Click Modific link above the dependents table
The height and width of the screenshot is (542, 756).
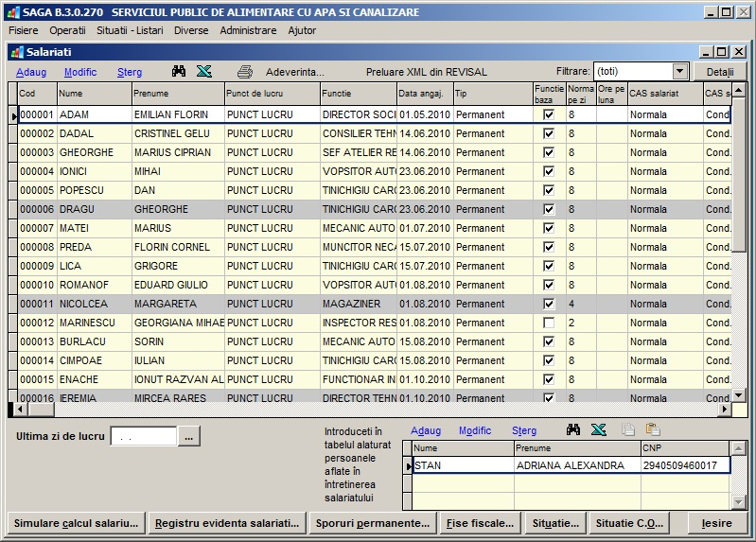pyautogui.click(x=475, y=430)
